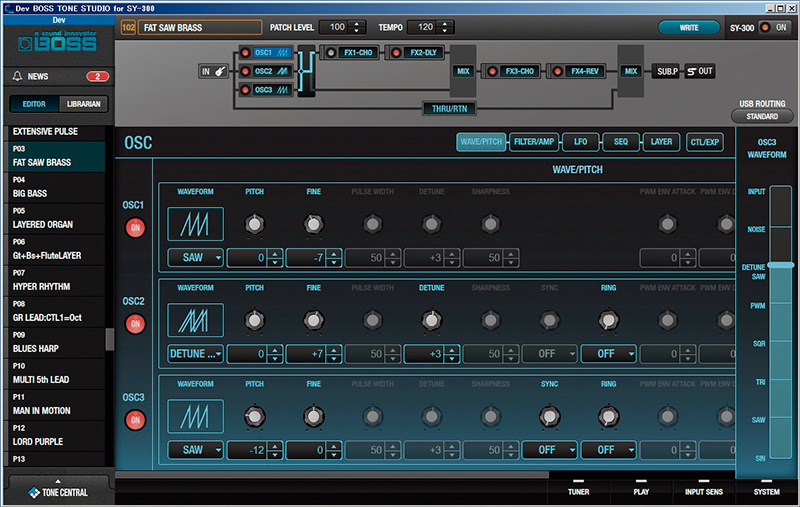
Task: Open OSC2 SYNC OFF dropdown
Action: (549, 353)
